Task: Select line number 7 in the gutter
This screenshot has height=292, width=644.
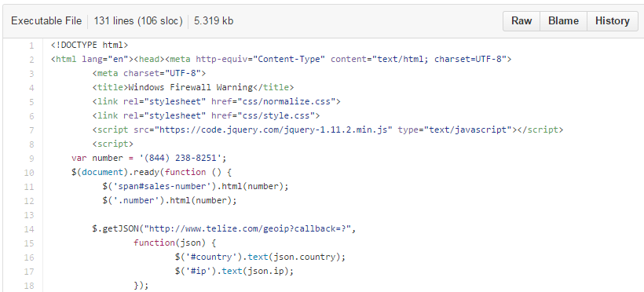Action: [31, 130]
